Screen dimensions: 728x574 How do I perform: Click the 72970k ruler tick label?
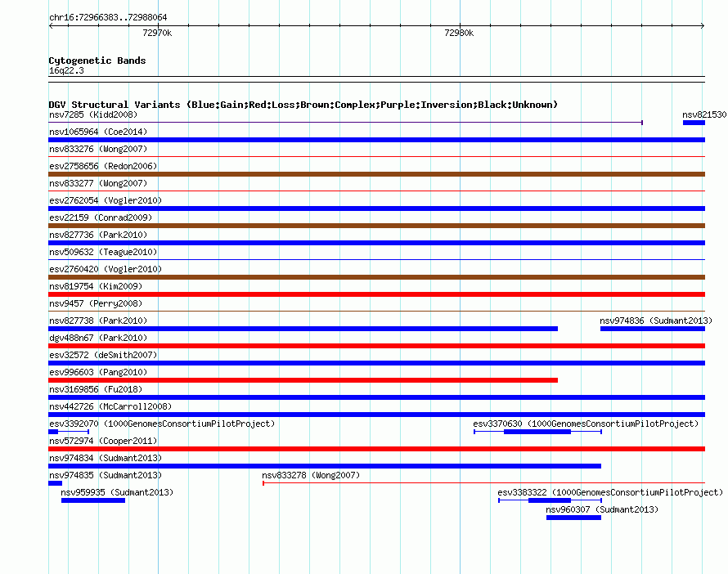tap(157, 33)
